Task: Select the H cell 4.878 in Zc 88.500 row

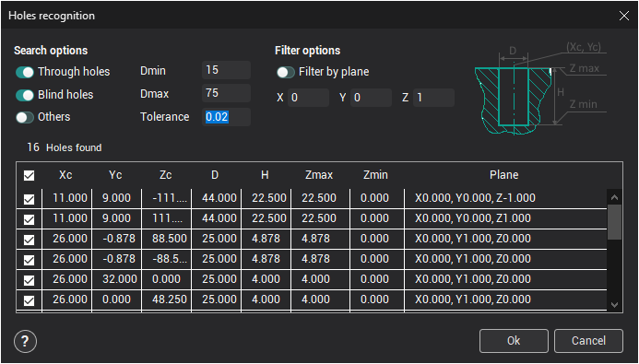Action: (x=266, y=239)
